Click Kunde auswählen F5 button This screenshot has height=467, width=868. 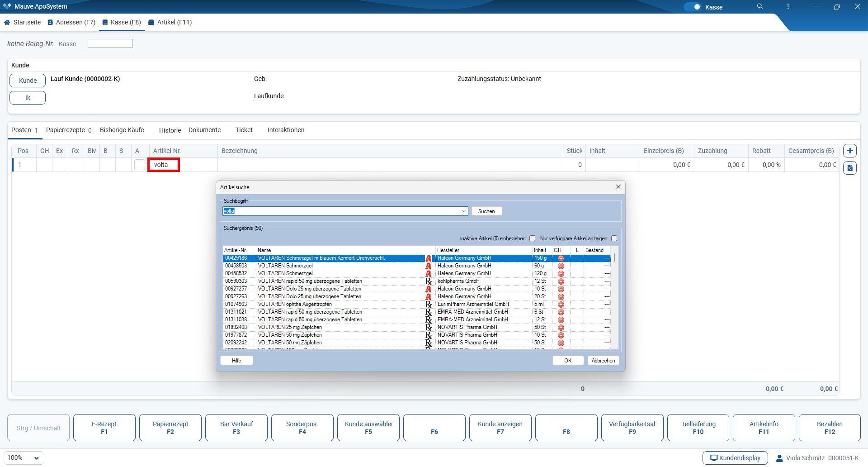click(368, 428)
